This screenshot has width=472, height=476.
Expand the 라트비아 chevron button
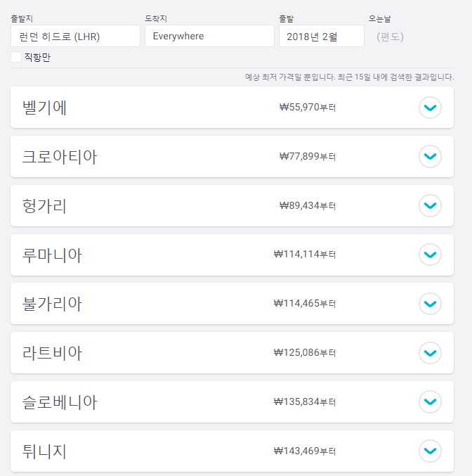(430, 353)
